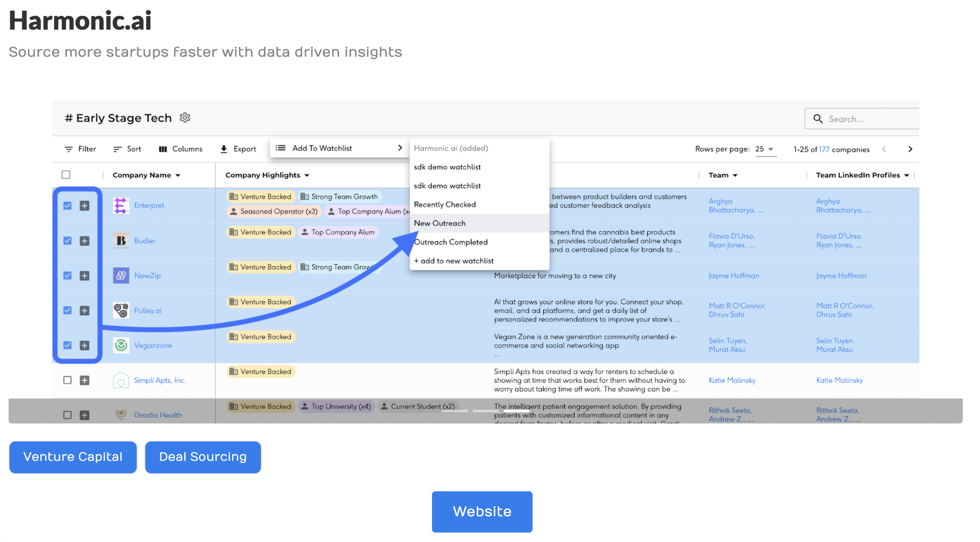980x542 pixels.
Task: Click the Columns icon in toolbar
Action: click(163, 149)
